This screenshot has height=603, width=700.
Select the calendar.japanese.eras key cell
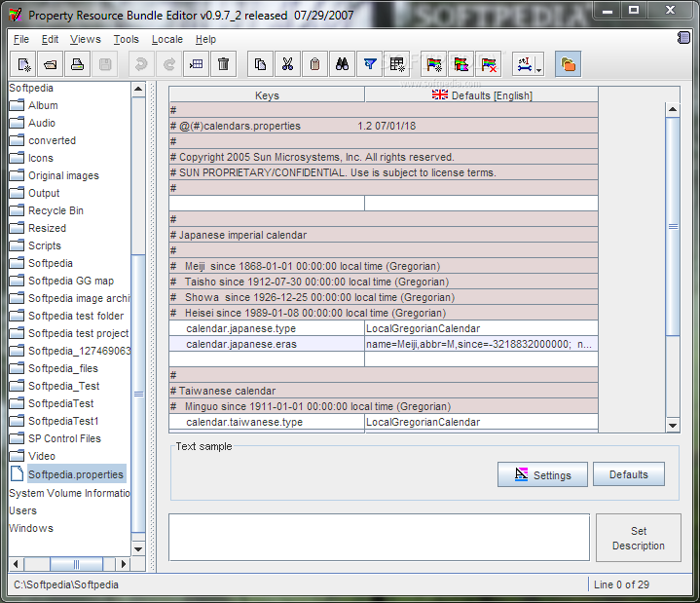pyautogui.click(x=267, y=344)
